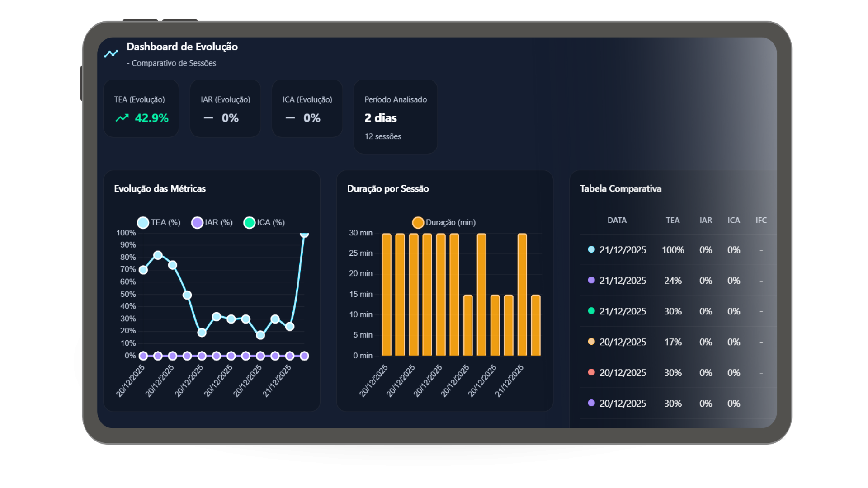
Task: Open the Período Analisado card
Action: pos(395,117)
